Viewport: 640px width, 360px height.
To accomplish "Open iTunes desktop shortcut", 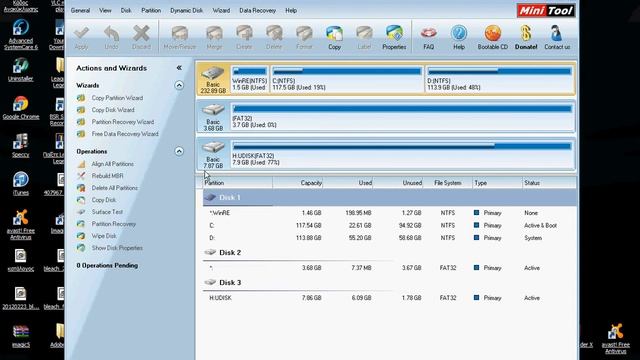I will [20, 184].
